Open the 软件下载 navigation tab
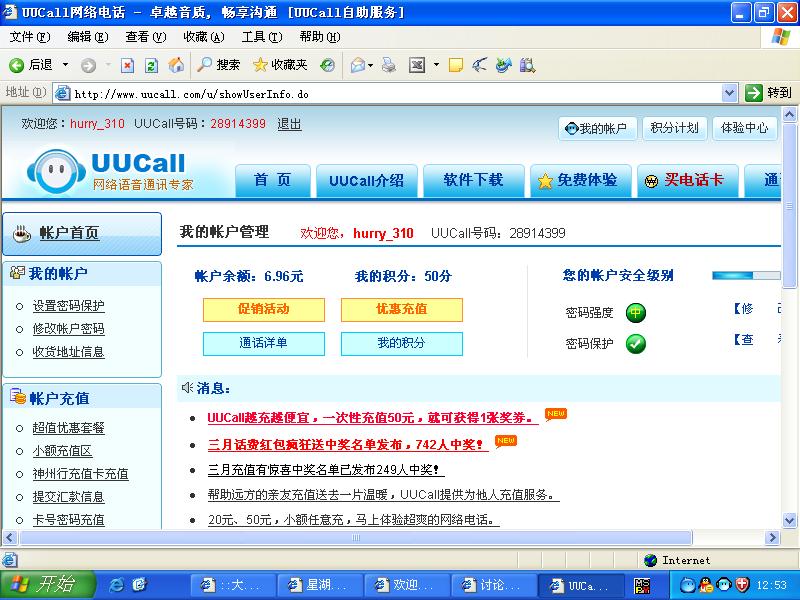Screen dimensions: 800x600 pyautogui.click(x=473, y=181)
